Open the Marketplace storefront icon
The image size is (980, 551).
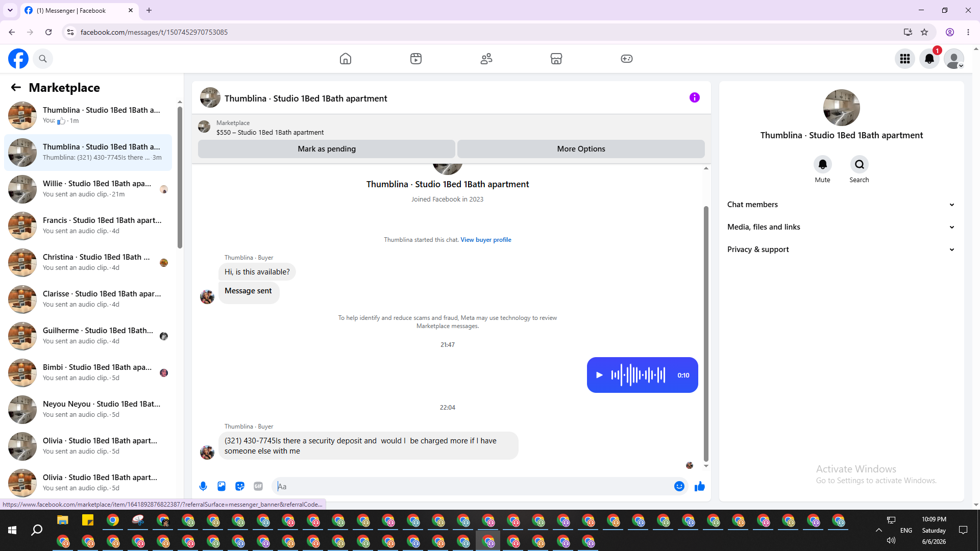(556, 59)
